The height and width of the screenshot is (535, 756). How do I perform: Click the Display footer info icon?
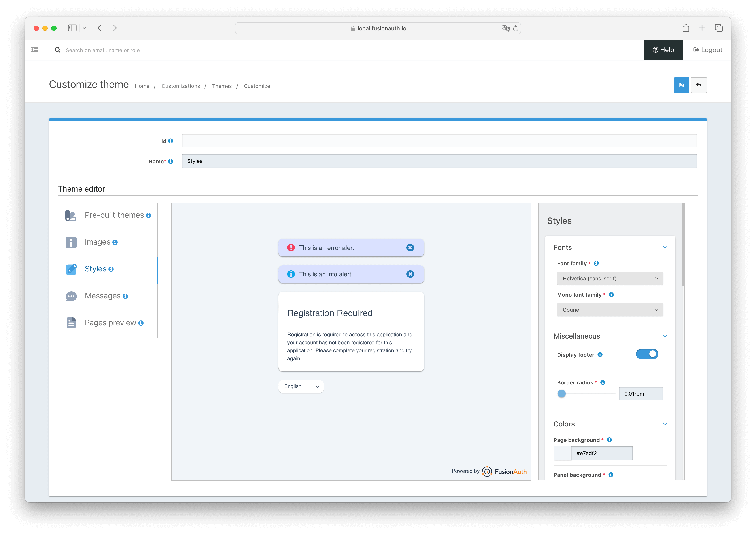coord(600,354)
